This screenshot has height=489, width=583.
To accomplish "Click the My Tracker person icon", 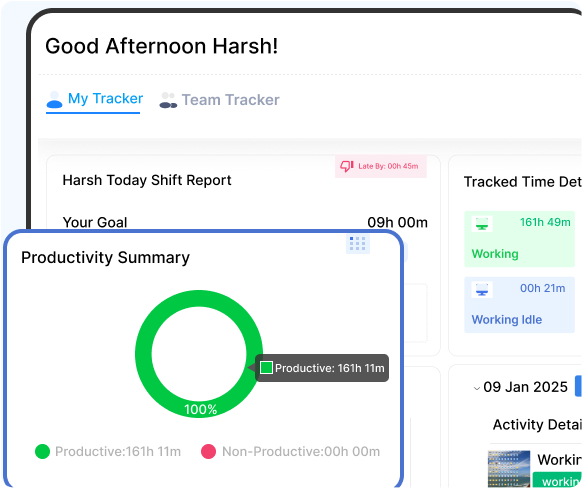I will pyautogui.click(x=54, y=99).
